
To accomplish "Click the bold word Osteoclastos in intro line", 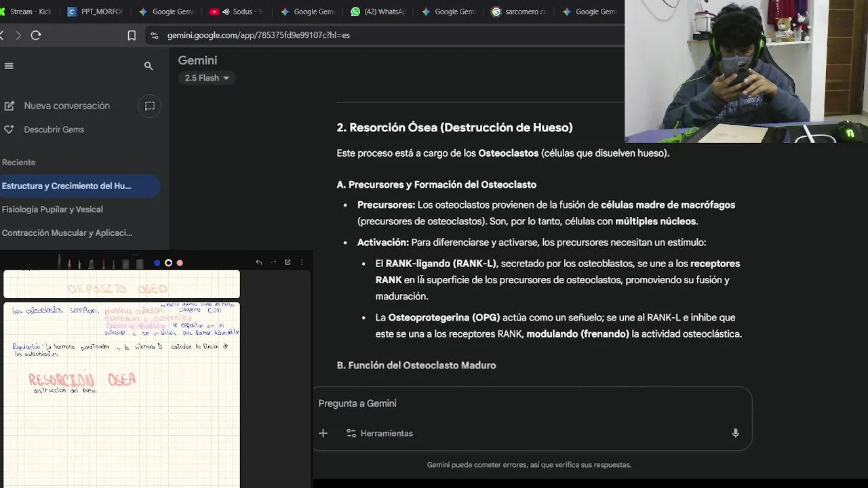I will [508, 153].
